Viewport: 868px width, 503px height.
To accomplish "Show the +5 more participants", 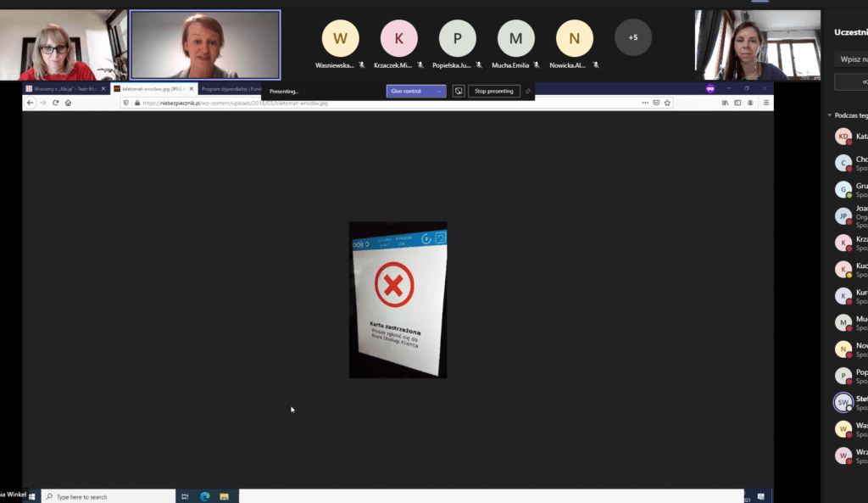I will point(632,37).
